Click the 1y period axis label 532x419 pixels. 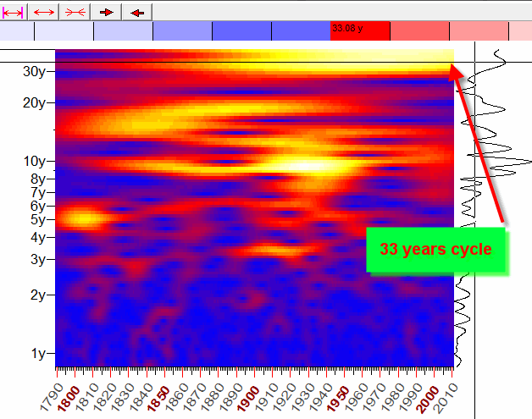[x=37, y=354]
